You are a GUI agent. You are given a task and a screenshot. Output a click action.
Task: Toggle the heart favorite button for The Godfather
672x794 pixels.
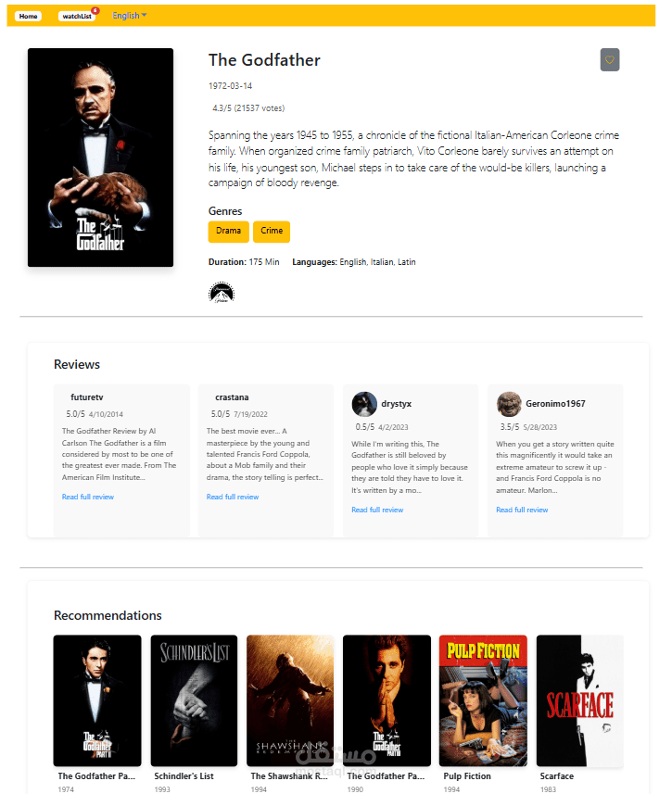click(610, 59)
